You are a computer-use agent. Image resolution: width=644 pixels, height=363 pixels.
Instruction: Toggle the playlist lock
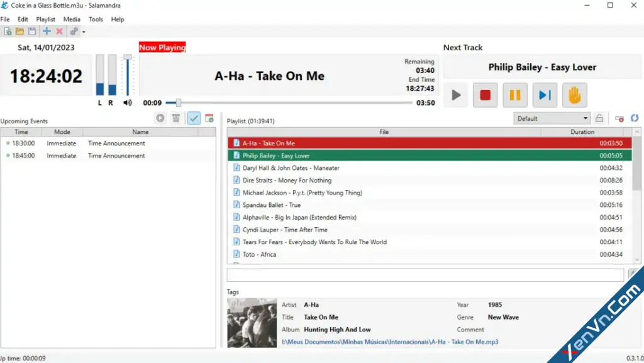[599, 119]
